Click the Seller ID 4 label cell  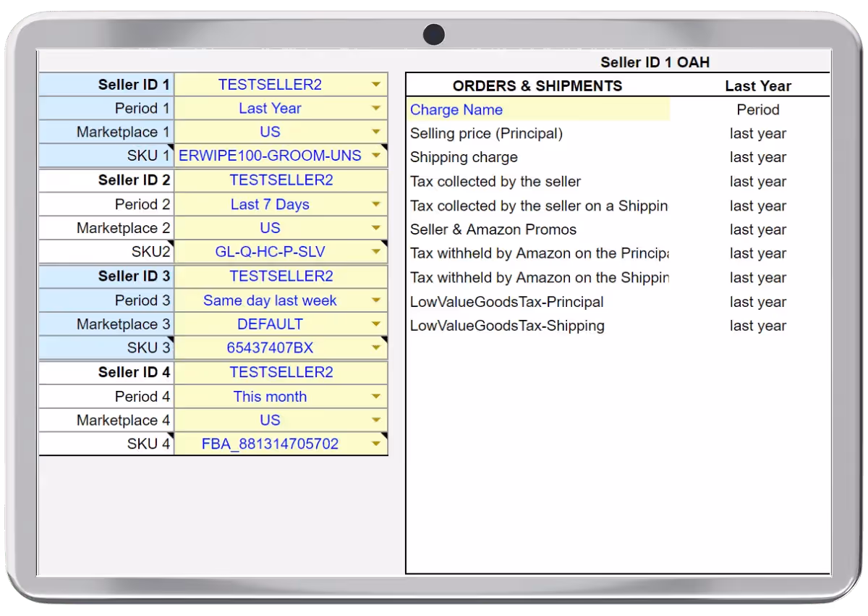(x=106, y=372)
